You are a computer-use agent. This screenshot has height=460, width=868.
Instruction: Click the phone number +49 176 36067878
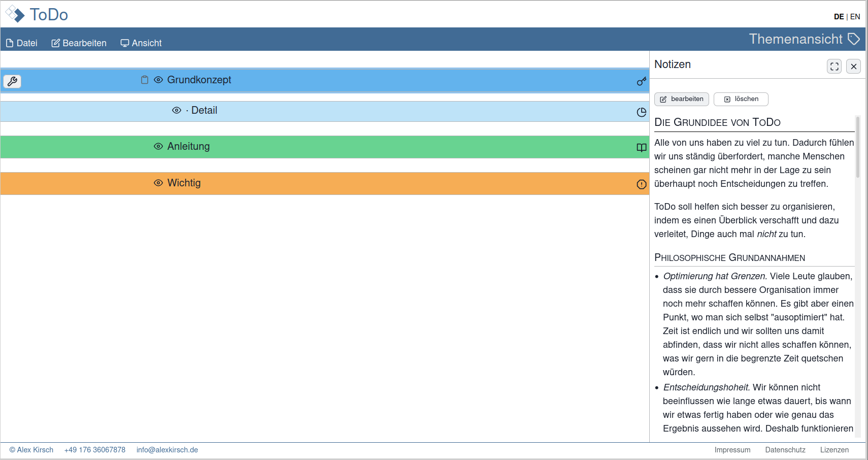pos(95,450)
